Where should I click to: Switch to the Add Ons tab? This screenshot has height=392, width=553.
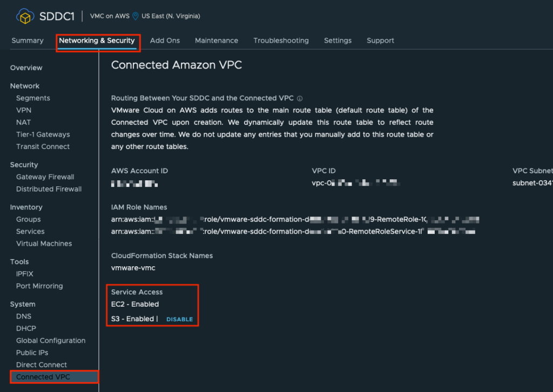click(x=165, y=40)
